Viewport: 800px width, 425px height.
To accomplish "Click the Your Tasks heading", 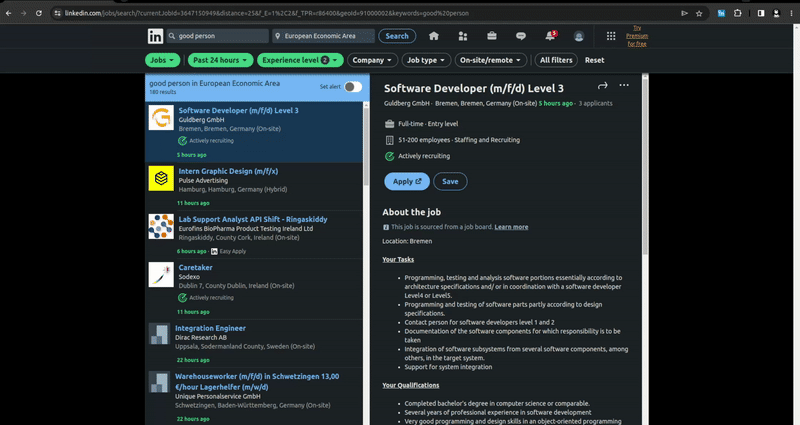I will click(x=398, y=260).
